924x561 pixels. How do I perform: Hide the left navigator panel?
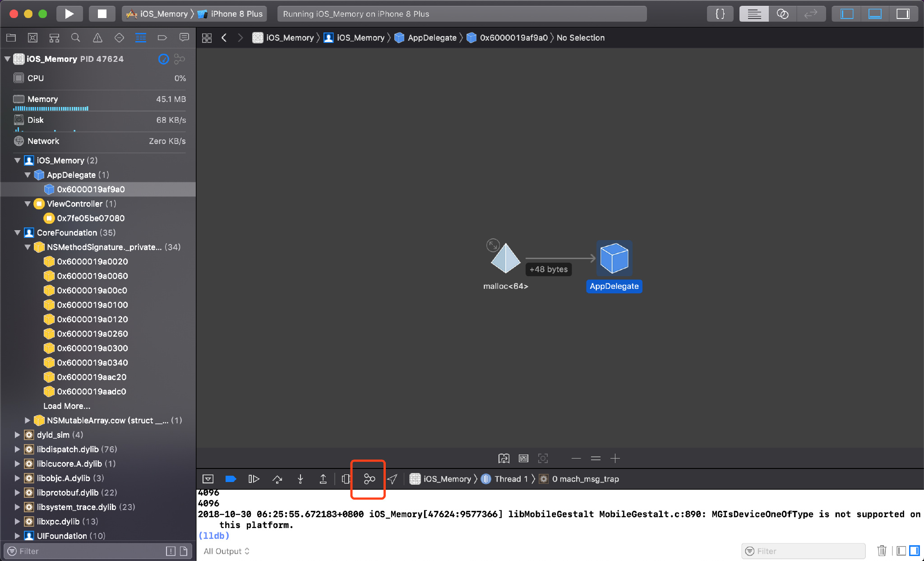pyautogui.click(x=847, y=14)
